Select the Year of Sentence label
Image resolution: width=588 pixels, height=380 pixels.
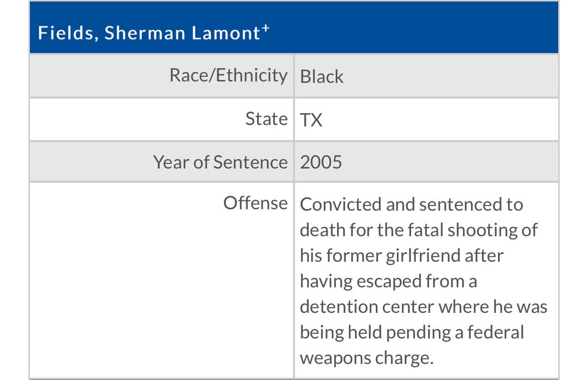(x=220, y=162)
